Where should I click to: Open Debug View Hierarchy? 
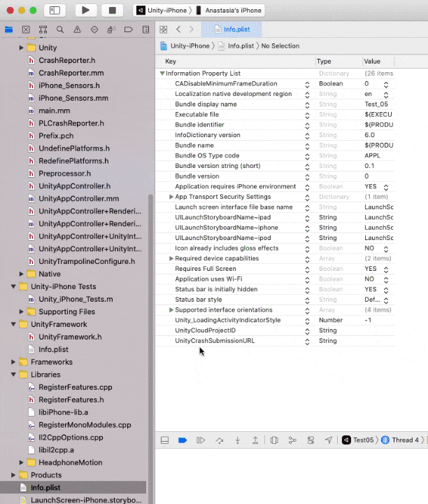[x=274, y=440]
